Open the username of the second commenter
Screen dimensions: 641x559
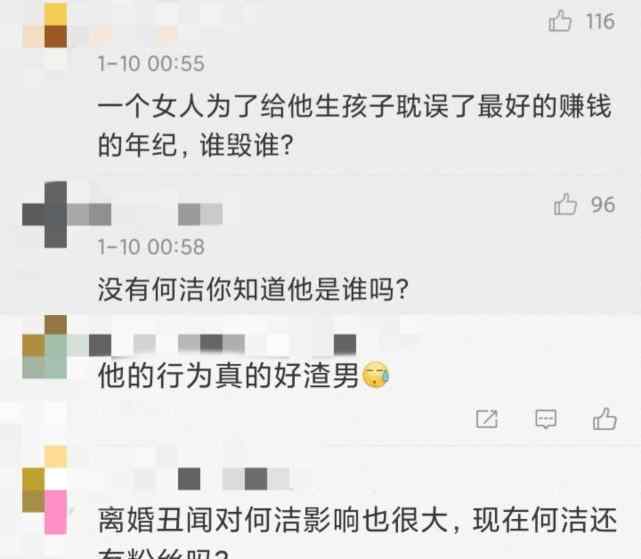[160, 214]
